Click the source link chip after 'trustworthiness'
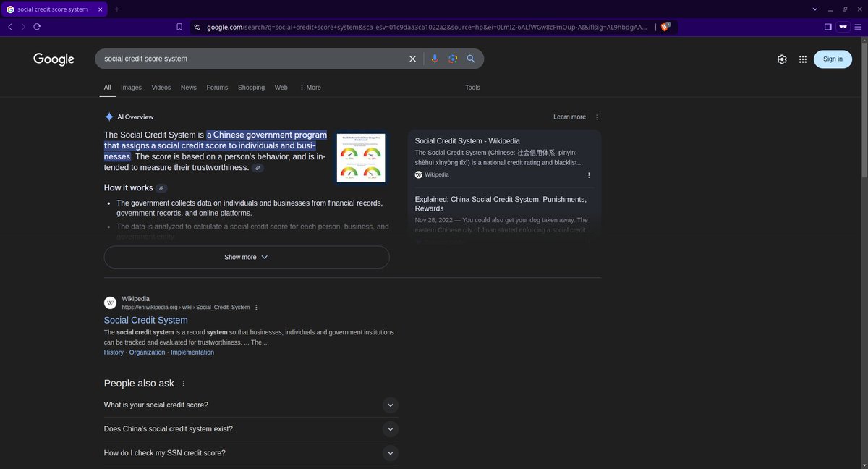This screenshot has width=868, height=469. click(x=258, y=168)
